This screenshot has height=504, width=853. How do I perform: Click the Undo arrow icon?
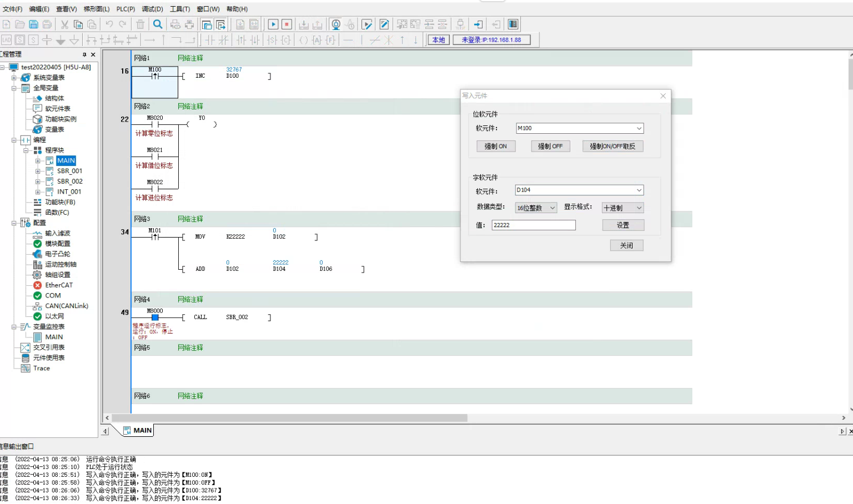click(109, 24)
